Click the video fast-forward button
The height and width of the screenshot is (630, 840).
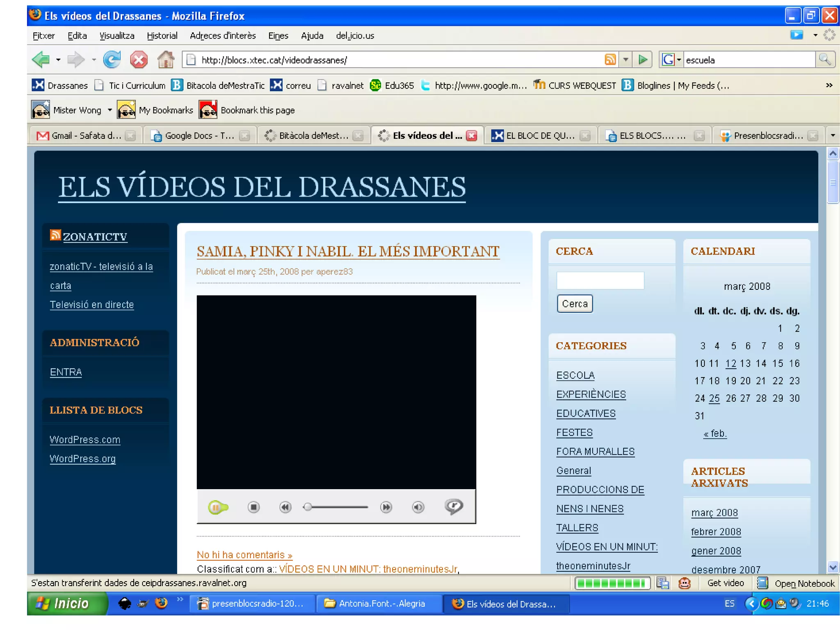point(386,507)
